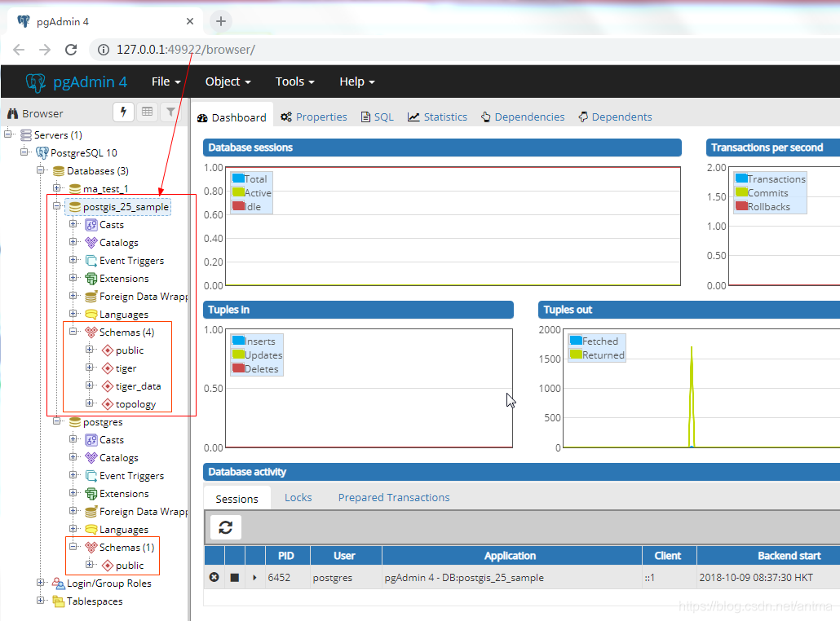This screenshot has height=621, width=840.
Task: Cancel active query square icon
Action: tap(234, 577)
